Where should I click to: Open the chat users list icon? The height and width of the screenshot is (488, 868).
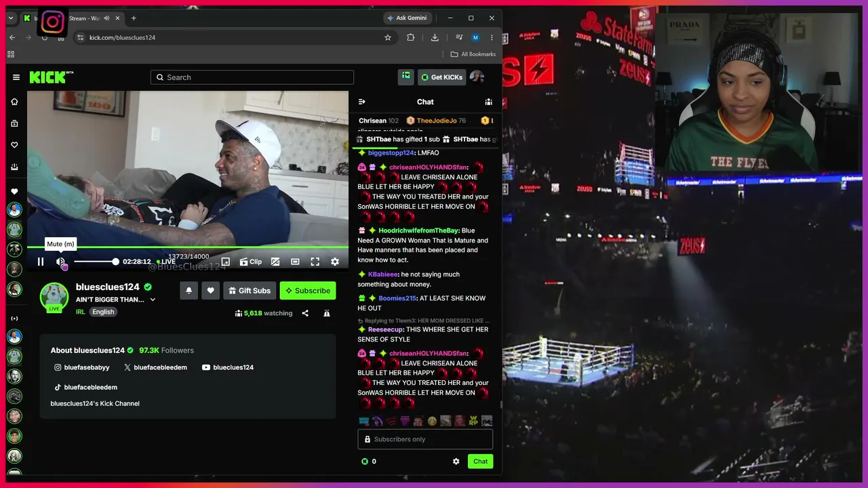(x=488, y=102)
